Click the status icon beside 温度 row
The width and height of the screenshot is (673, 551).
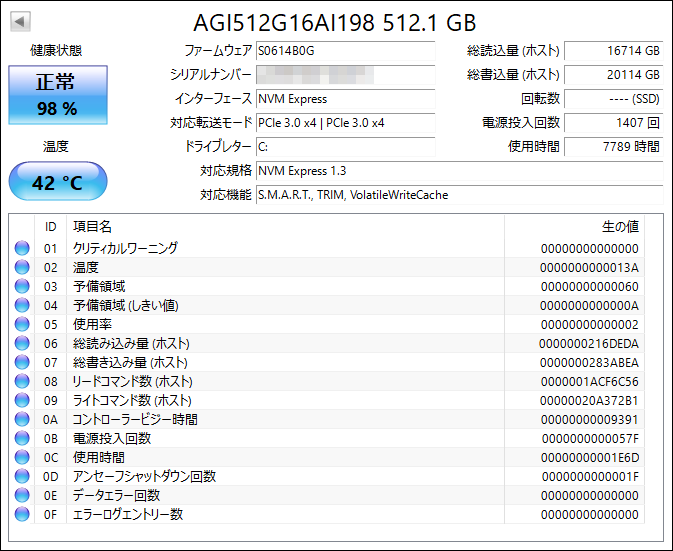[22, 267]
